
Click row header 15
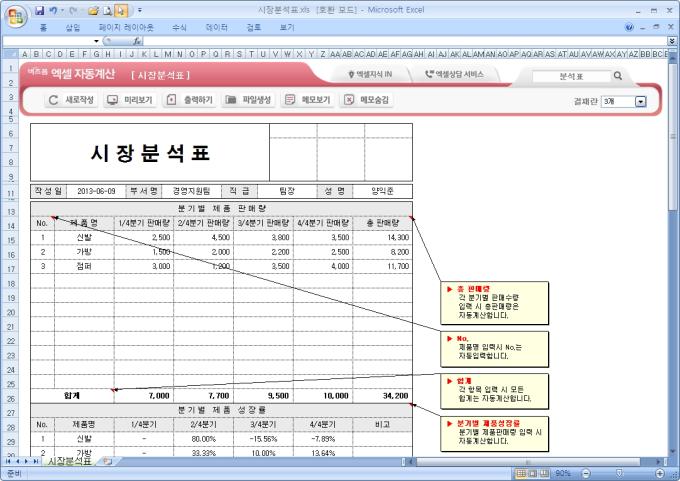click(10, 240)
